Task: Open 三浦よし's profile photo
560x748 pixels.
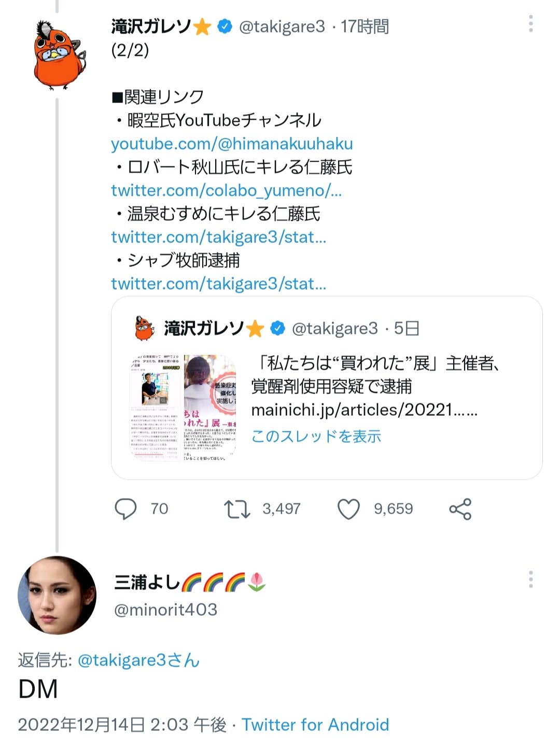Action: (x=57, y=595)
